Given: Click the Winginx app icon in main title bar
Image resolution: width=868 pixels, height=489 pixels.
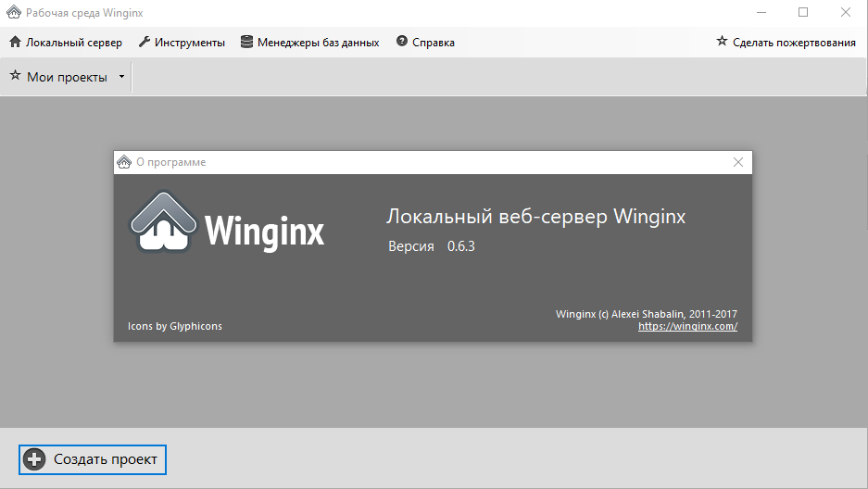Looking at the screenshot, I should point(14,12).
